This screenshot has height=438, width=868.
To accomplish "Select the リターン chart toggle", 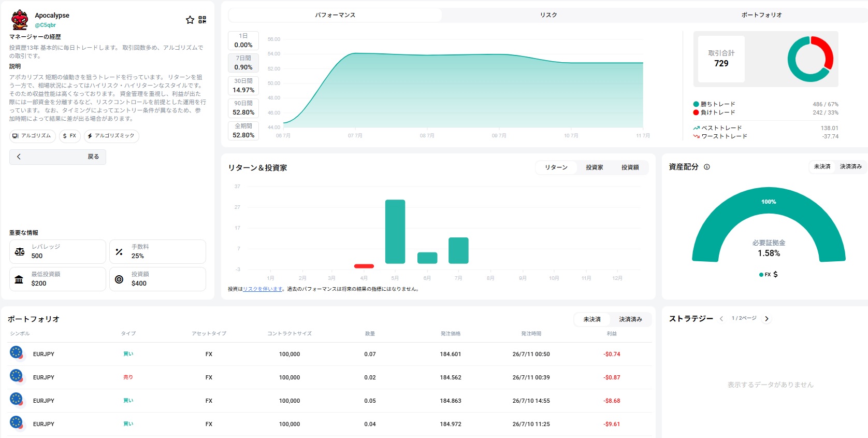I will [x=556, y=167].
